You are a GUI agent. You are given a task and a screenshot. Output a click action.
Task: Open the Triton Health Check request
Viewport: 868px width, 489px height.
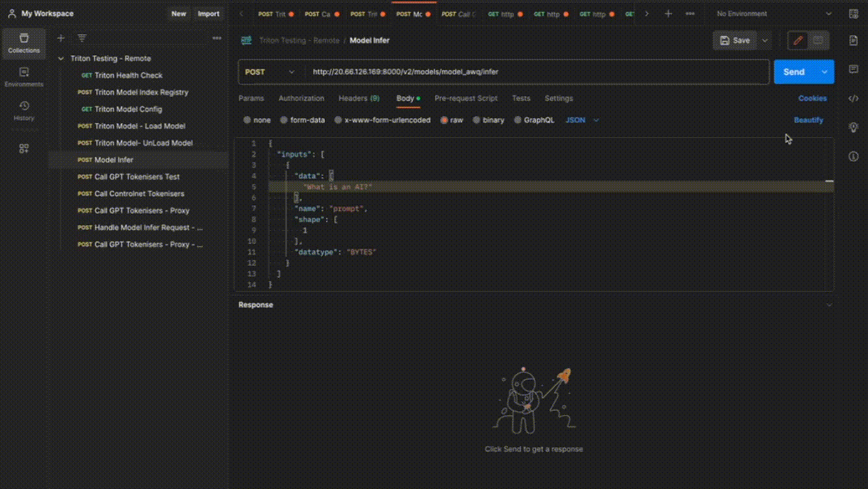[128, 75]
